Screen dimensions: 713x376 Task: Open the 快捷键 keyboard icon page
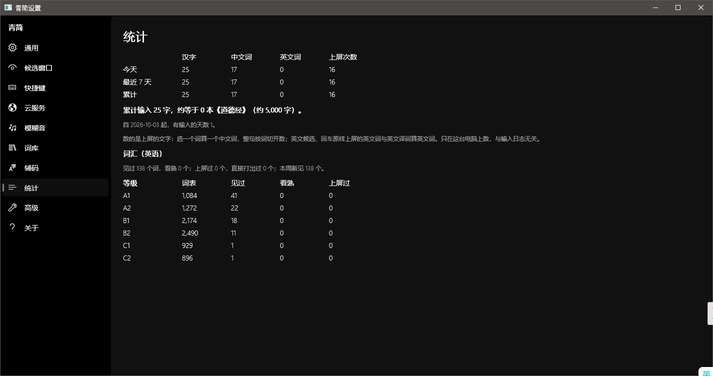[12, 87]
